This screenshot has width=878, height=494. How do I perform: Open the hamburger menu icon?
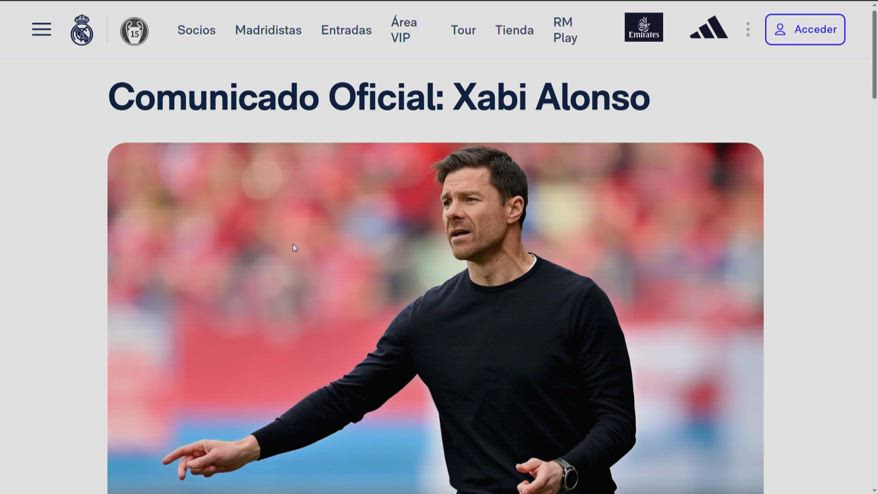[41, 29]
